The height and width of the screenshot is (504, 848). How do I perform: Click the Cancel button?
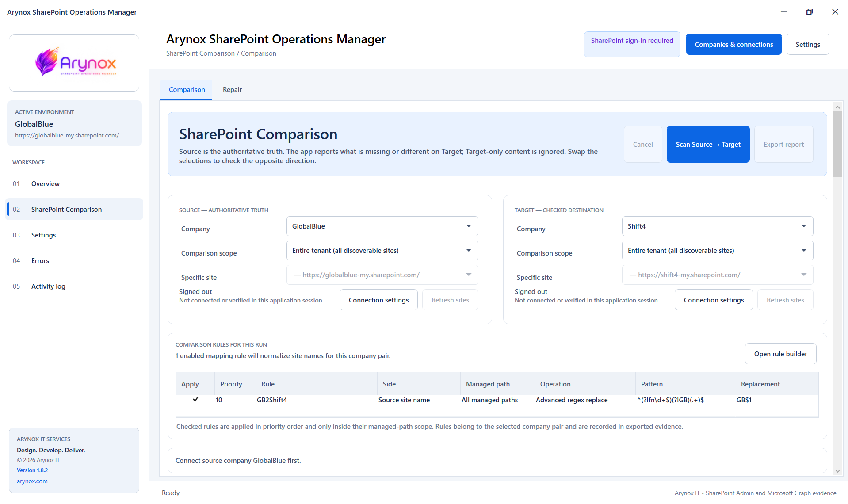[642, 145]
